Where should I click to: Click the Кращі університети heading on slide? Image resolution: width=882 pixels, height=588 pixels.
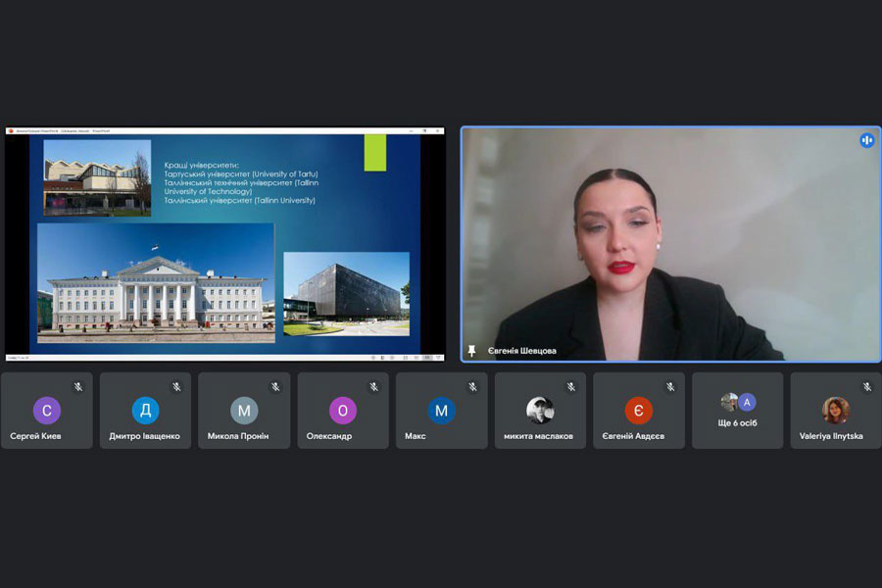201,165
